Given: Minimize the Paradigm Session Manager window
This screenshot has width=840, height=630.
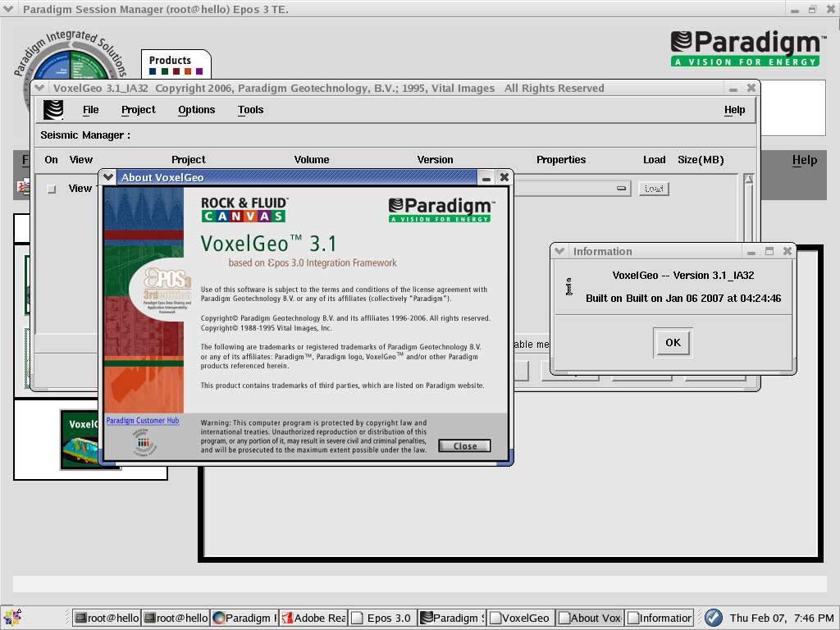Looking at the screenshot, I should coord(794,10).
